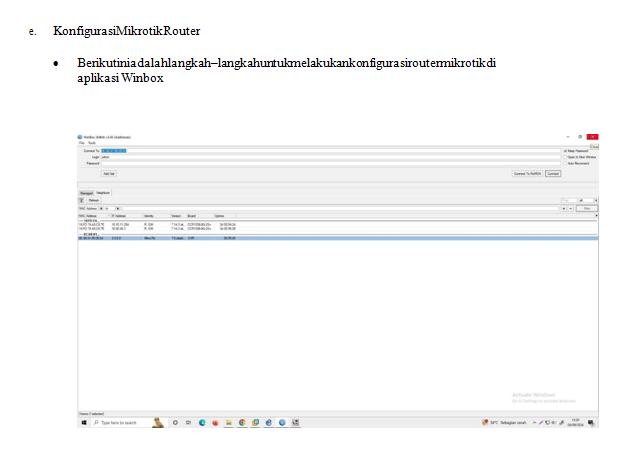Screen dimensions: 633x465
Task: Click the network icon in system tray
Action: pyautogui.click(x=547, y=423)
